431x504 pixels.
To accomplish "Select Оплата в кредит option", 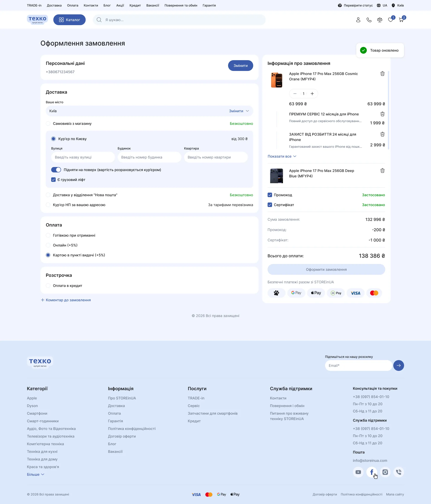I will [48, 286].
